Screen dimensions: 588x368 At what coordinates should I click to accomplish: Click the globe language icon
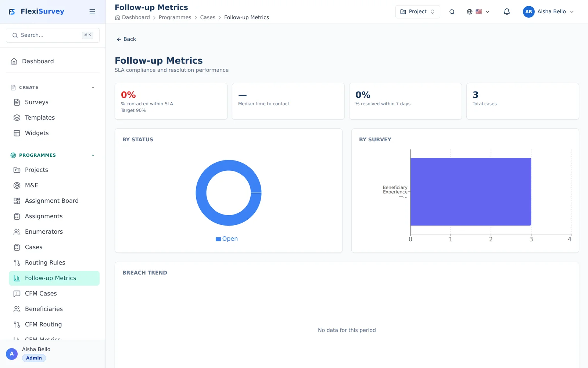470,12
